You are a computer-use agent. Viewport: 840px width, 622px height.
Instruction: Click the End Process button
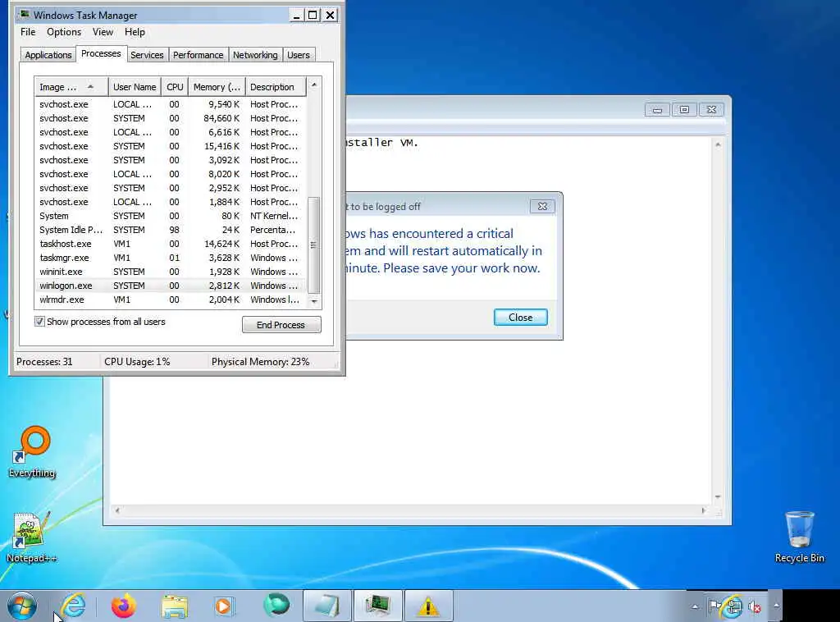coord(281,325)
